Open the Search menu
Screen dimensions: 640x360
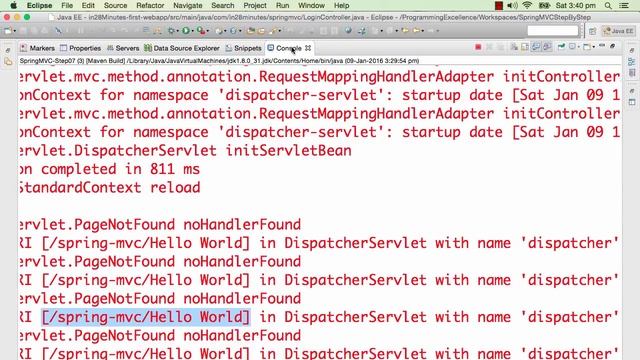(223, 5)
